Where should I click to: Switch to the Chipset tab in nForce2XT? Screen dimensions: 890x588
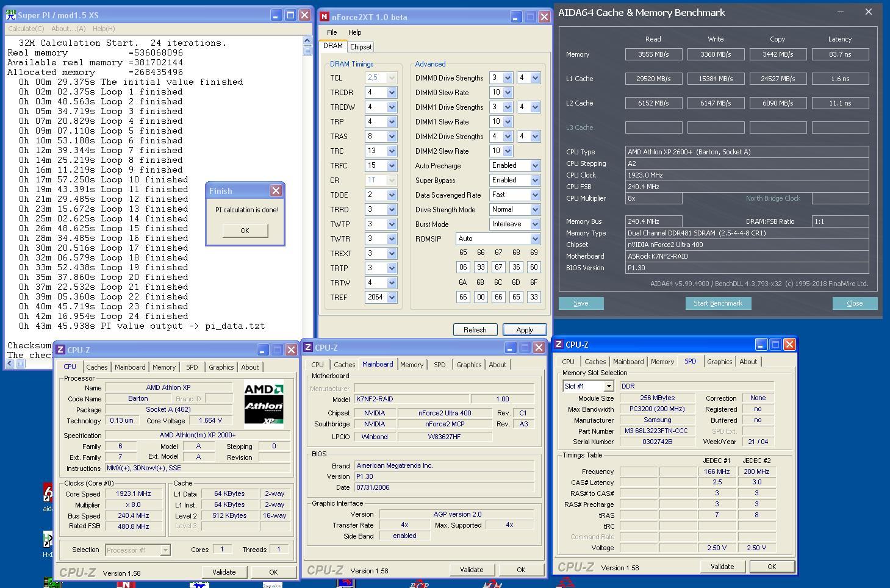click(361, 47)
